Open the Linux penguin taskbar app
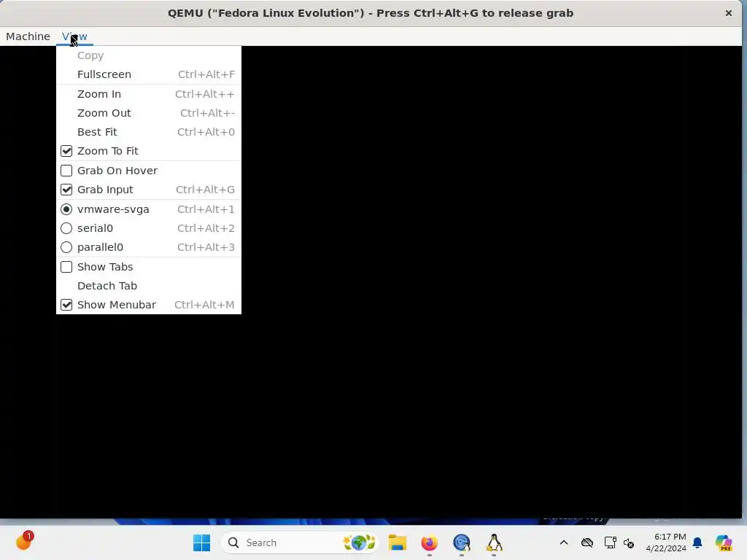Screen dimensions: 747x560 click(494, 542)
